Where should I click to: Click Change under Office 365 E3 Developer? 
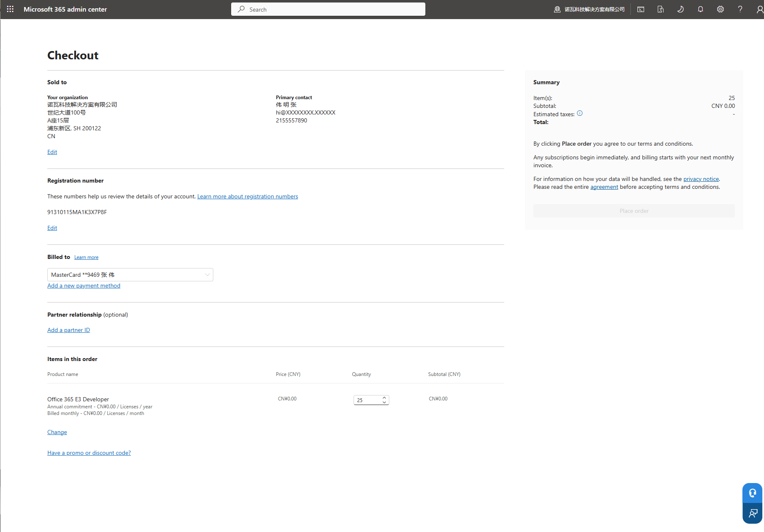(x=57, y=432)
